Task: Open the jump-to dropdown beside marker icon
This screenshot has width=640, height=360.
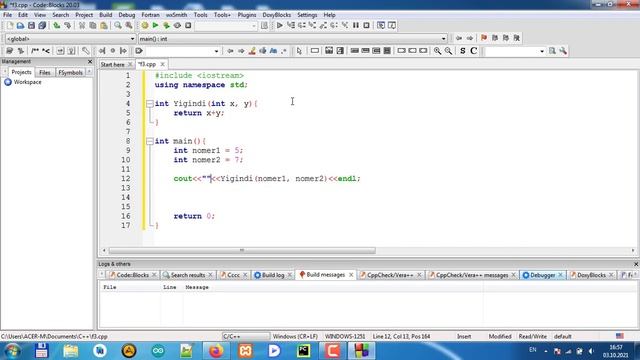Action: [x=183, y=51]
